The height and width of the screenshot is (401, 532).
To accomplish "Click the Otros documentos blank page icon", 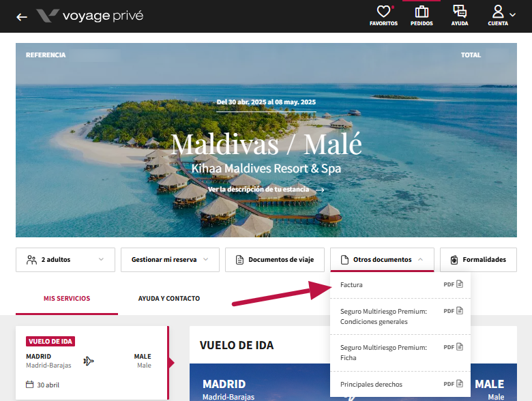I will click(x=344, y=260).
